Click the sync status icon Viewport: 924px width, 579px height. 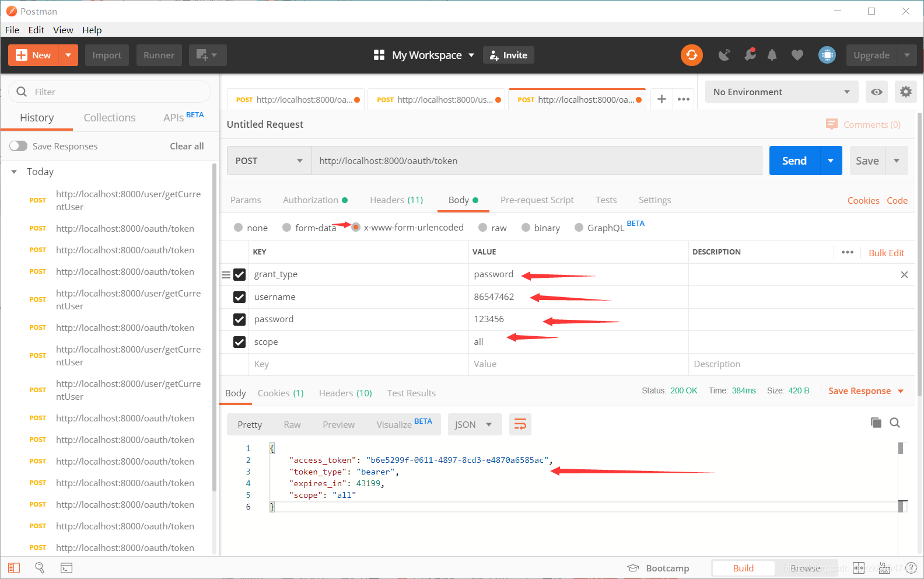tap(691, 55)
